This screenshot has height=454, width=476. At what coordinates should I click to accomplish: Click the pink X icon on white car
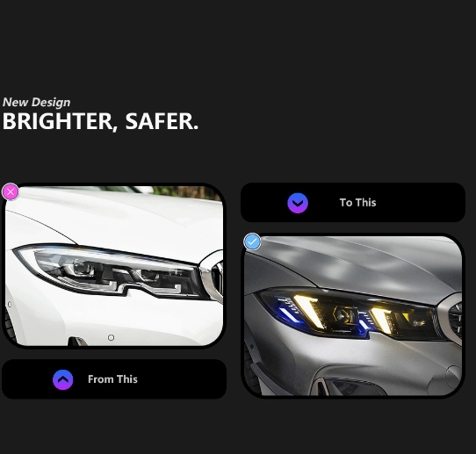click(x=11, y=191)
